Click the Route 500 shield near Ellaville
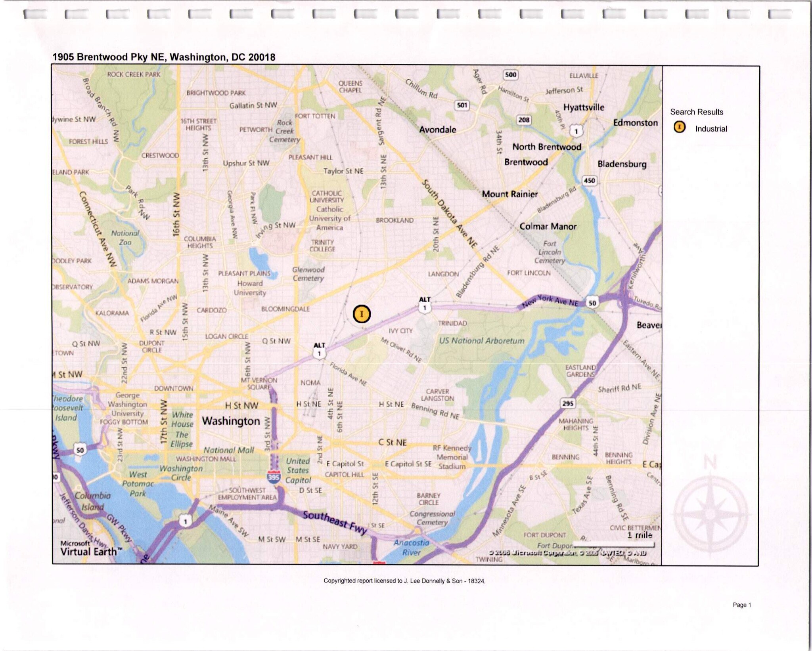 pos(511,74)
